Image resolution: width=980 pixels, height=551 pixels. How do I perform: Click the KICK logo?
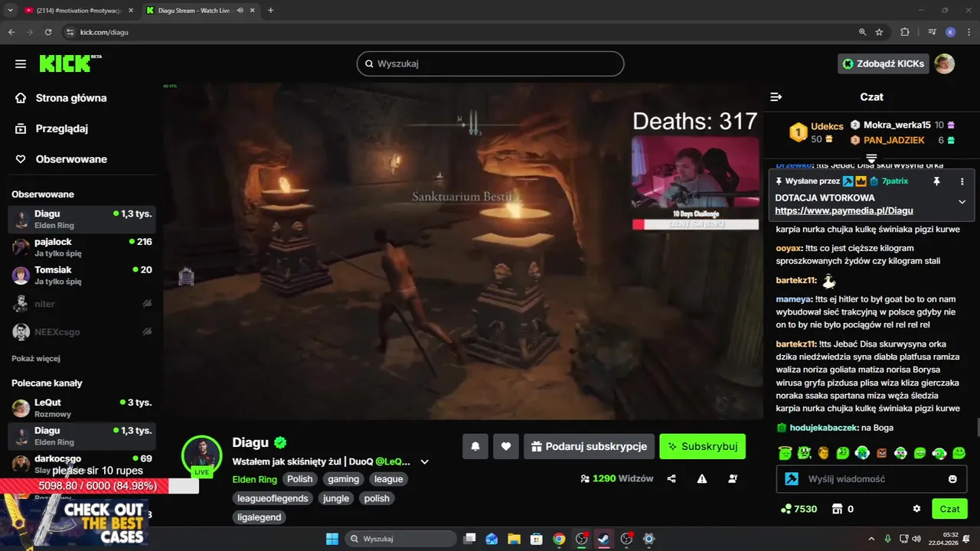click(69, 64)
